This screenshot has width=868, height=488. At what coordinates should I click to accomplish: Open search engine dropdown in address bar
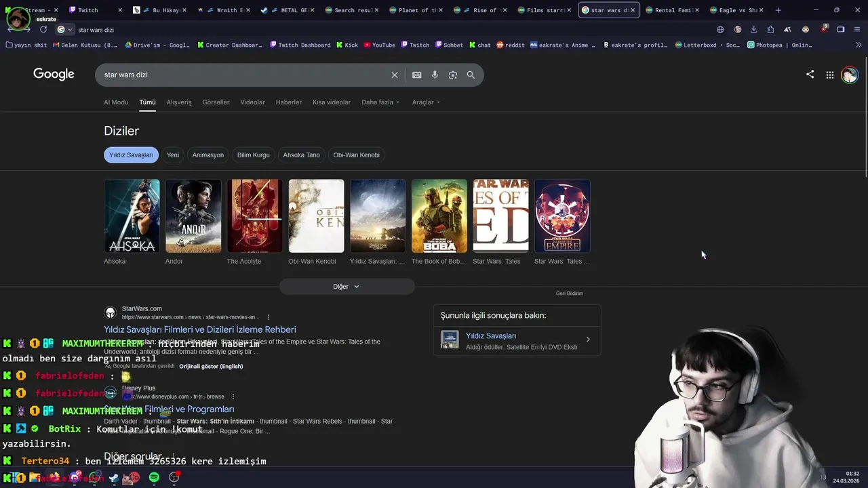64,30
